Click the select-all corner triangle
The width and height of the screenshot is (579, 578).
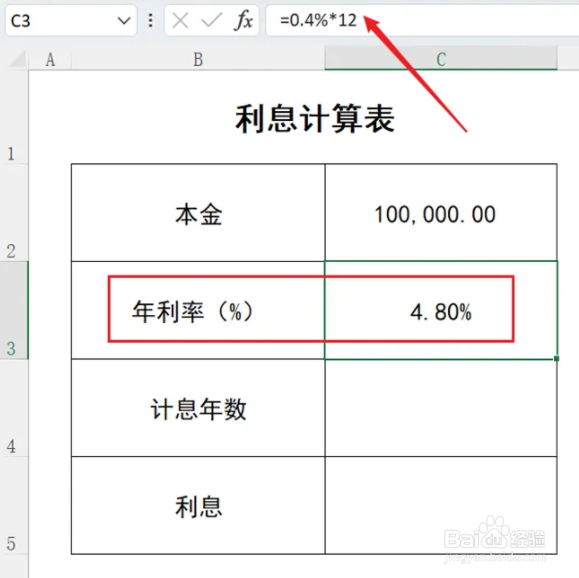pyautogui.click(x=17, y=59)
